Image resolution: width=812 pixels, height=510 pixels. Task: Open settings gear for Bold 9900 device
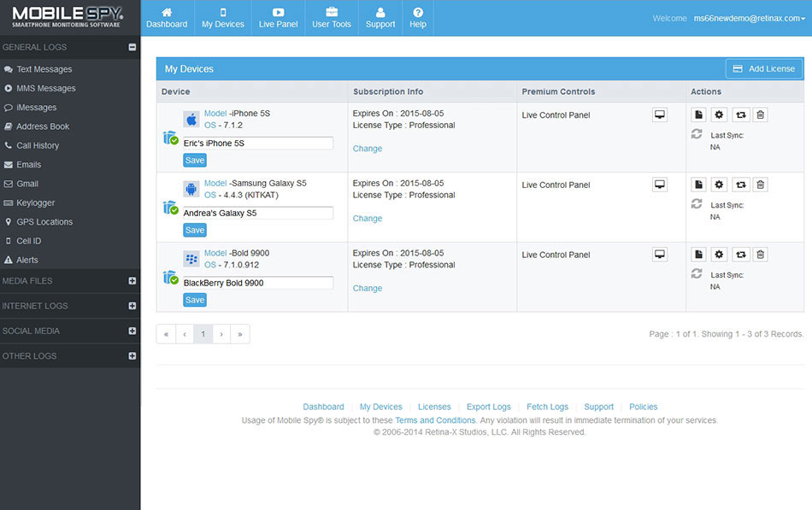coord(719,255)
